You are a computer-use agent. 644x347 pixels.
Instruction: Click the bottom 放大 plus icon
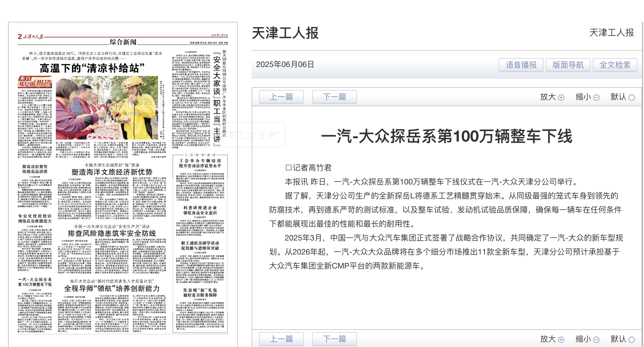click(561, 340)
